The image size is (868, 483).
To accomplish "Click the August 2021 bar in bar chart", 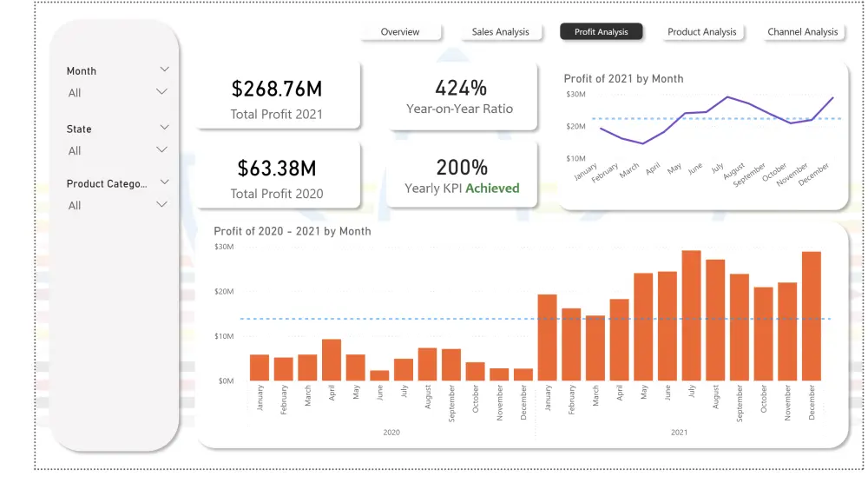I will [715, 321].
